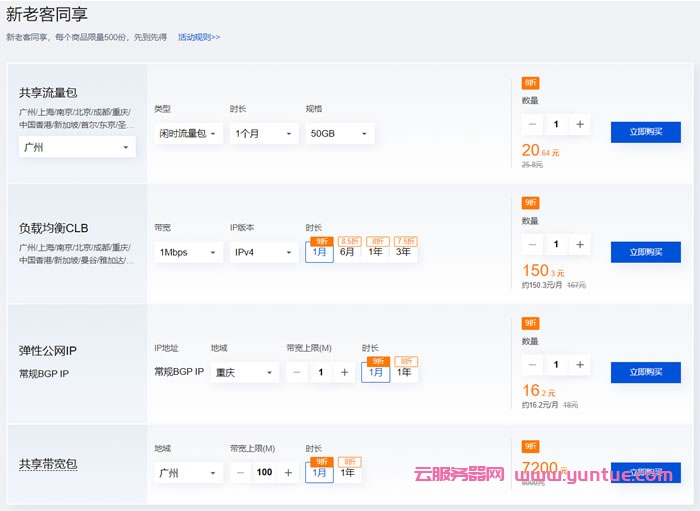Open 活动规则 link
The width and height of the screenshot is (700, 511).
[199, 37]
